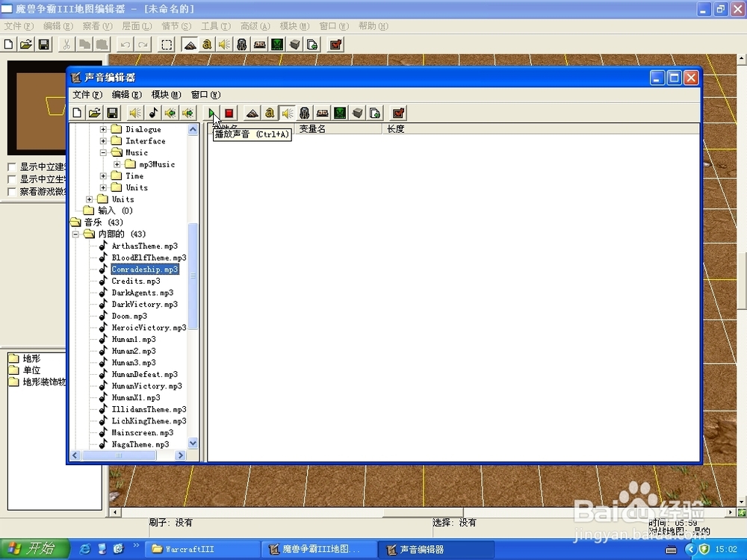Collapse the Music folder

point(103,152)
